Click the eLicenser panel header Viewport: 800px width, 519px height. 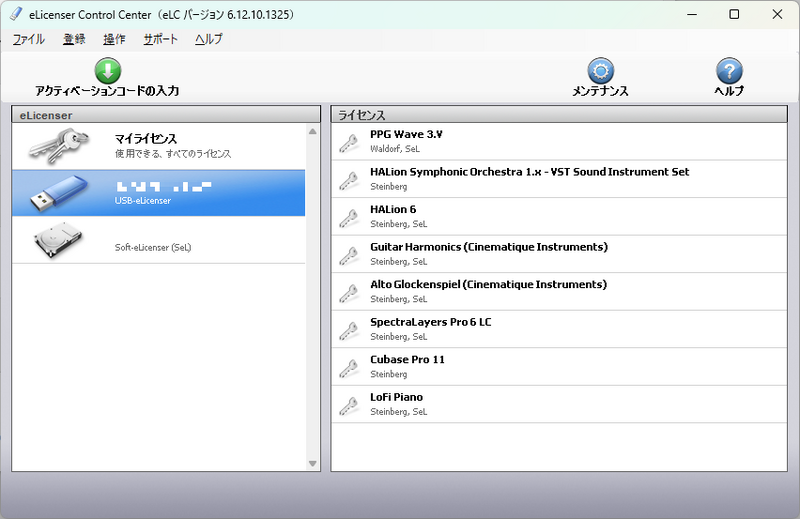pyautogui.click(x=166, y=115)
